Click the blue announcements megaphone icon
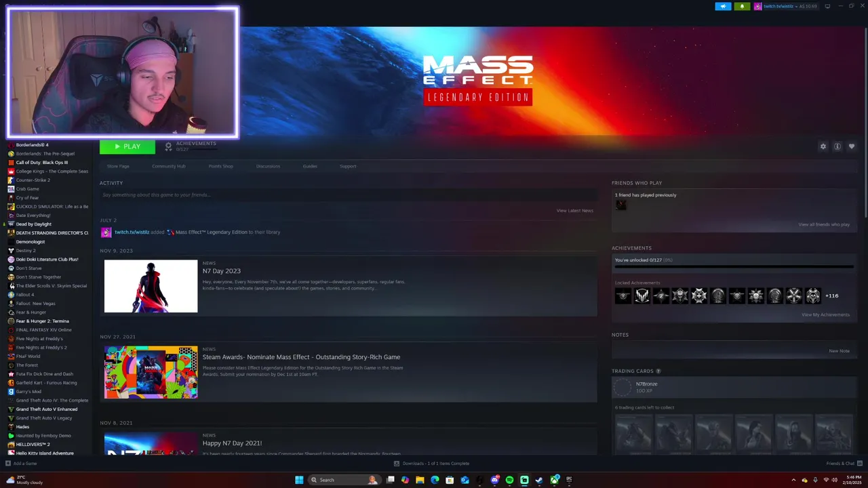 click(x=723, y=6)
